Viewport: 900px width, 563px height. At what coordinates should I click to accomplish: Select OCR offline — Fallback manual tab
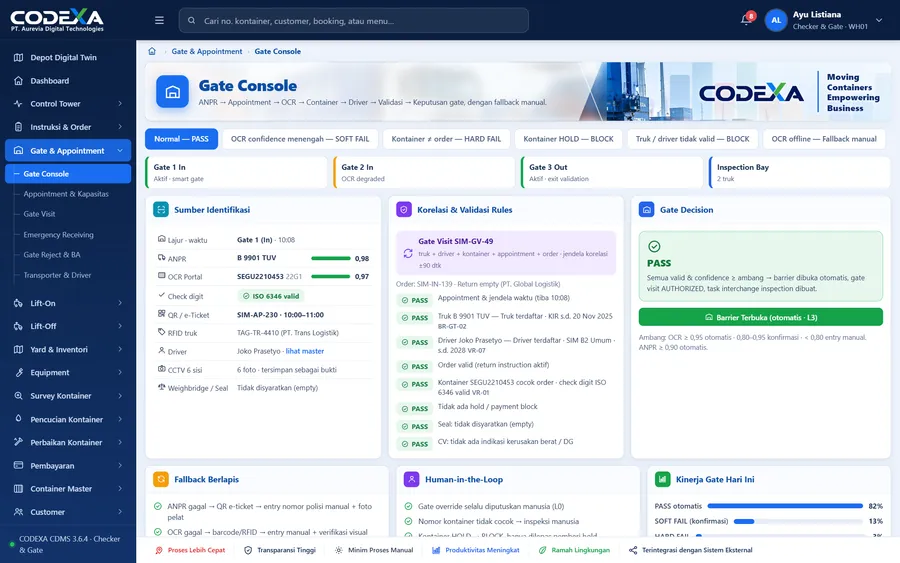coord(824,139)
